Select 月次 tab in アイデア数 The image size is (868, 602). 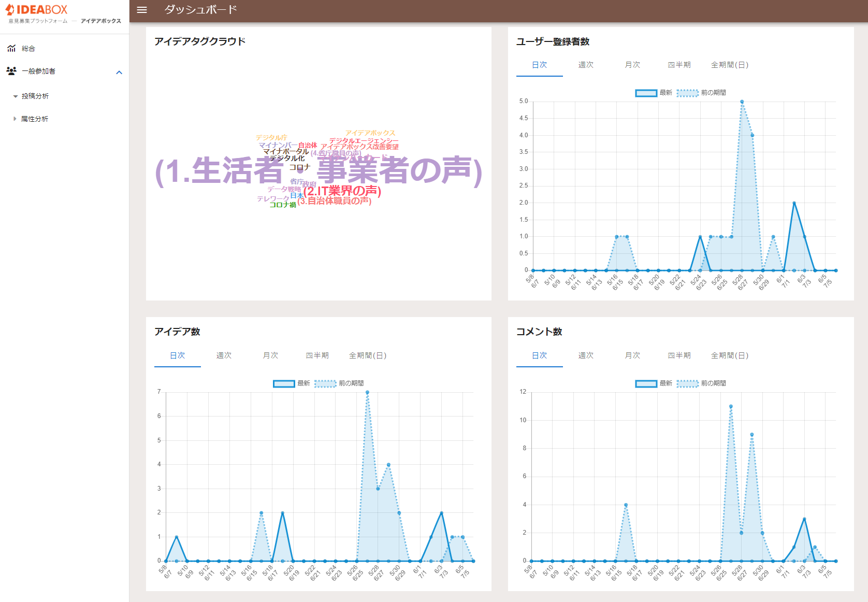(271, 355)
